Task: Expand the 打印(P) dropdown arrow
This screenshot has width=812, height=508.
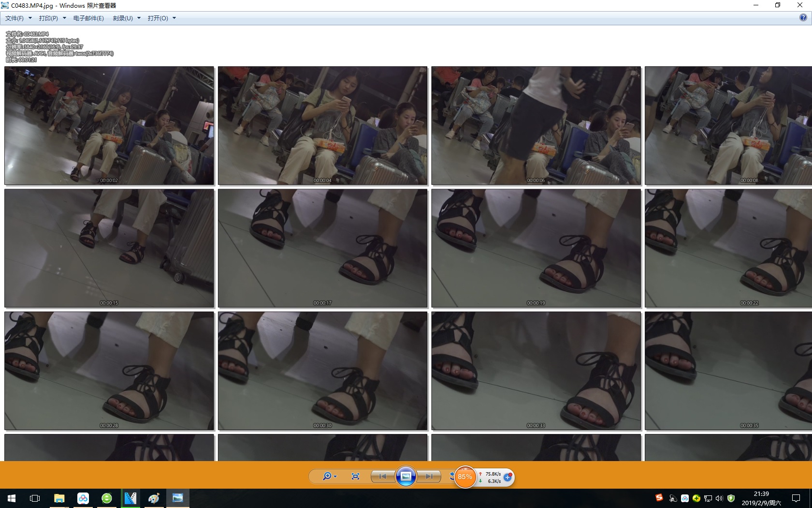Action: coord(64,18)
